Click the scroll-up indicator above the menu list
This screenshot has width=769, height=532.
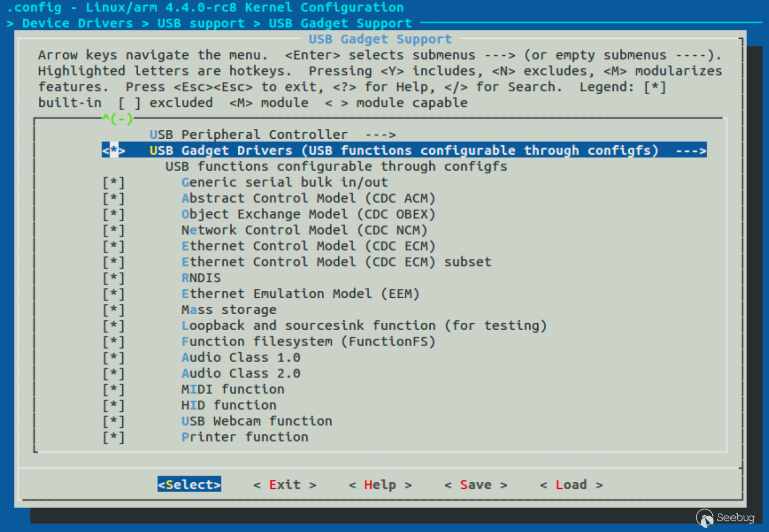(117, 119)
